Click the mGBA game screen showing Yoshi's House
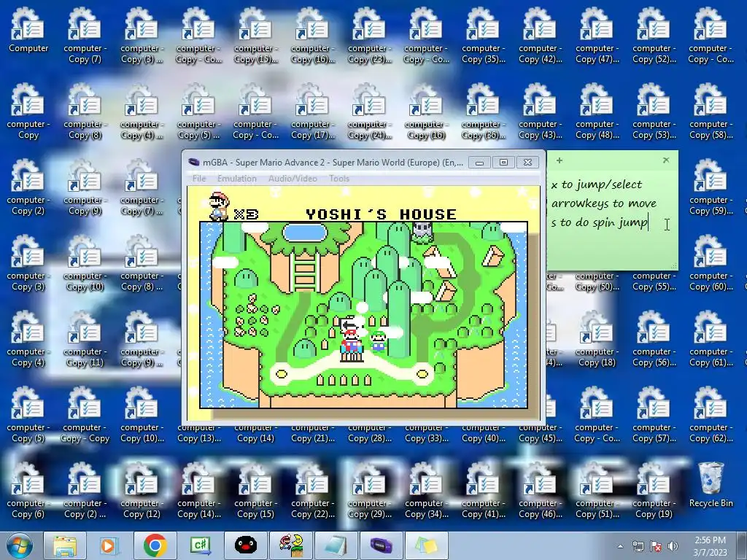Screen dimensions: 747x560 (363, 303)
